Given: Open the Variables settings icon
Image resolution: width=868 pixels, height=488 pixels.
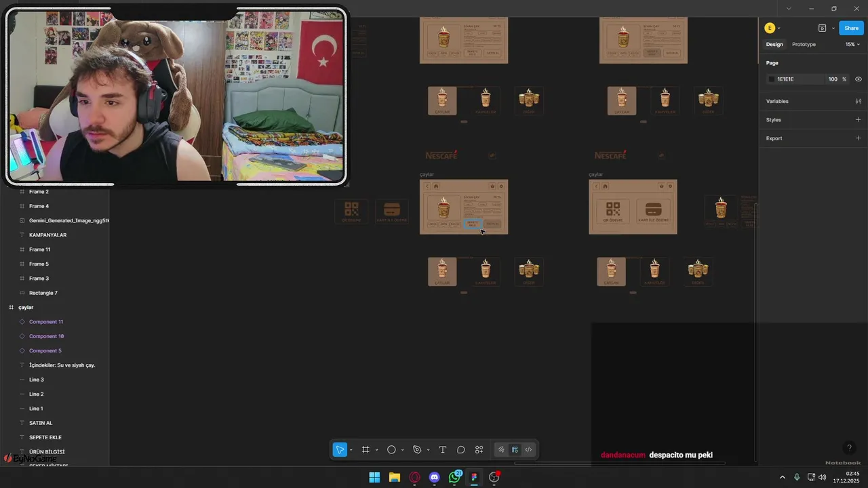Looking at the screenshot, I should coord(859,101).
